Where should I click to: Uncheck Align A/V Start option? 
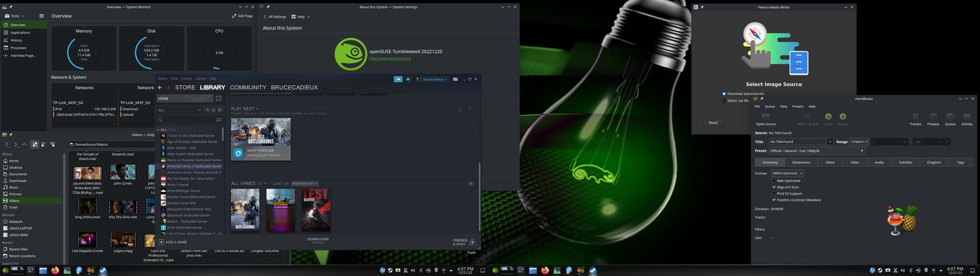(x=774, y=187)
